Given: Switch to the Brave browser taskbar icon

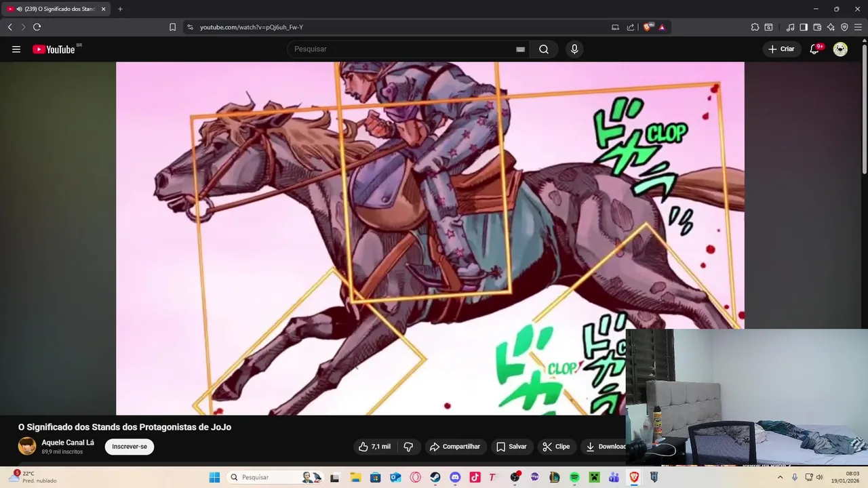Looking at the screenshot, I should click(634, 478).
